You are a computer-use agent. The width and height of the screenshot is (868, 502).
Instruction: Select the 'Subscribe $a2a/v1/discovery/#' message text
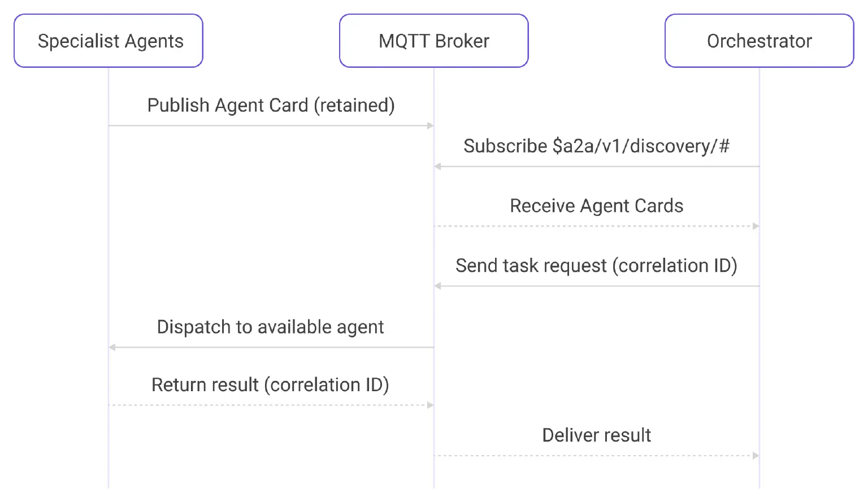tap(596, 146)
